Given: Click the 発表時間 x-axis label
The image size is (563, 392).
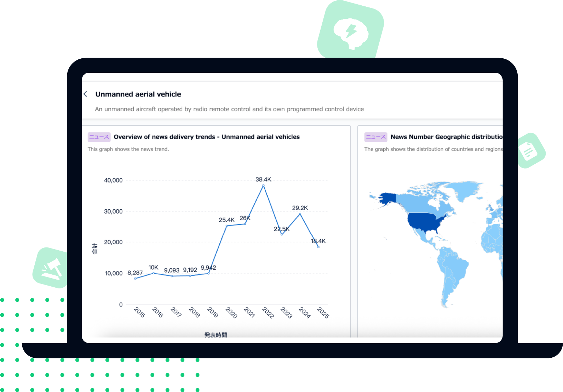Looking at the screenshot, I should (216, 335).
